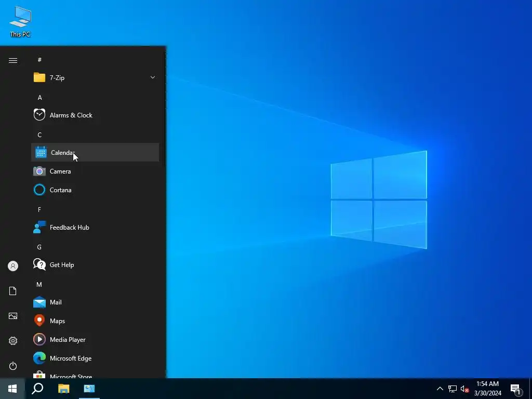Open the 7-Zip folder entry

95,78
